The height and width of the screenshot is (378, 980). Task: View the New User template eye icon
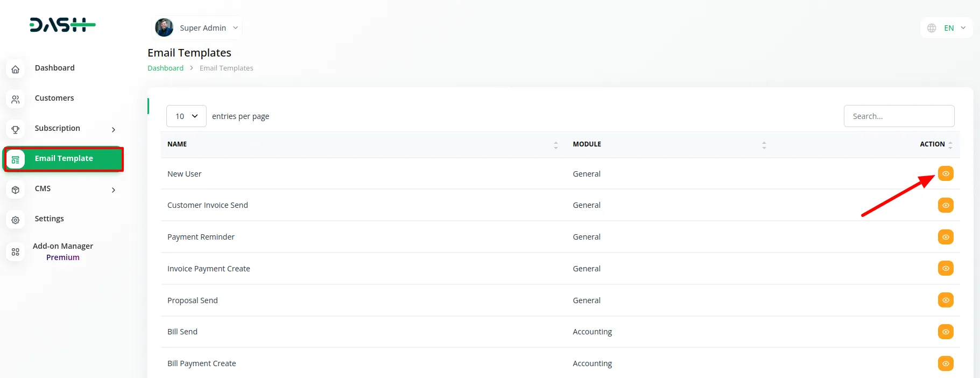click(945, 174)
